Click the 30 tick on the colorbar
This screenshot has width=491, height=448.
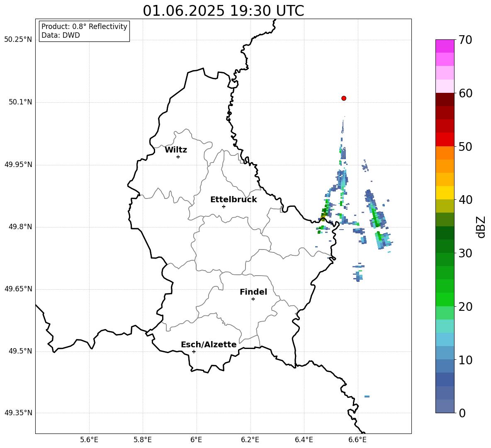tap(465, 253)
